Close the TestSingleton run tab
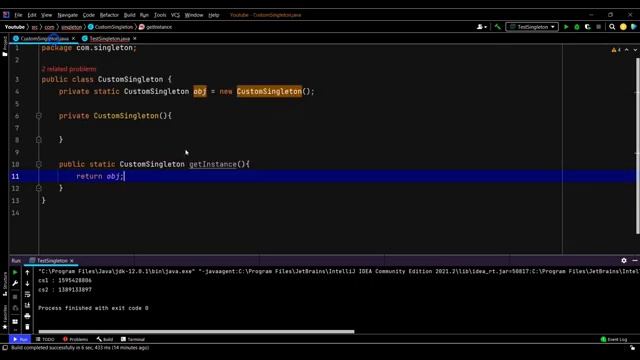This screenshot has width=640, height=360. [x=72, y=260]
